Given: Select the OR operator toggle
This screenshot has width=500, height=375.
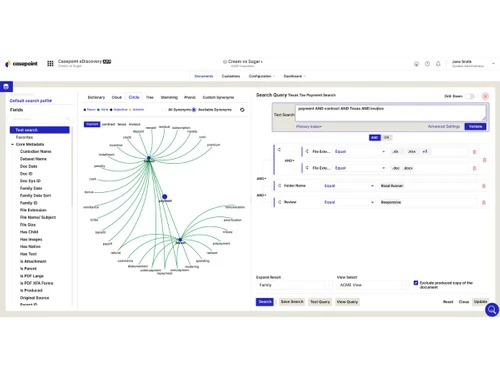Looking at the screenshot, I should coord(386,137).
